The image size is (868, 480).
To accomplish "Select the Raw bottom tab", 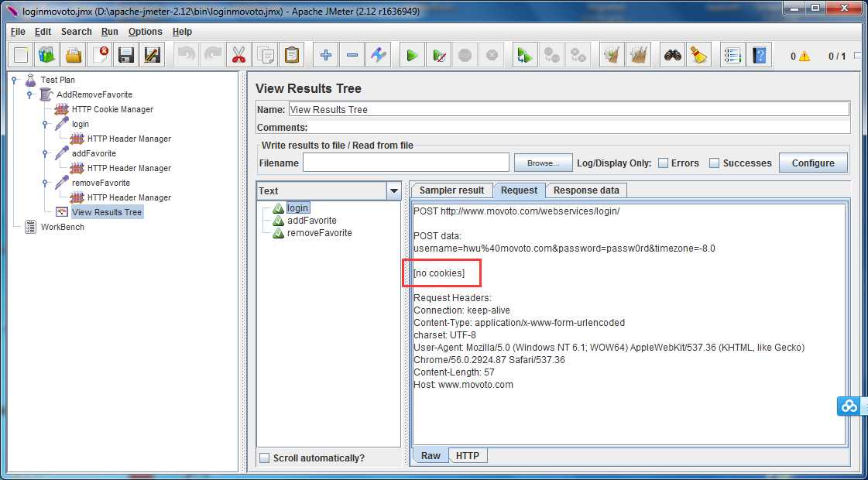I will [431, 456].
